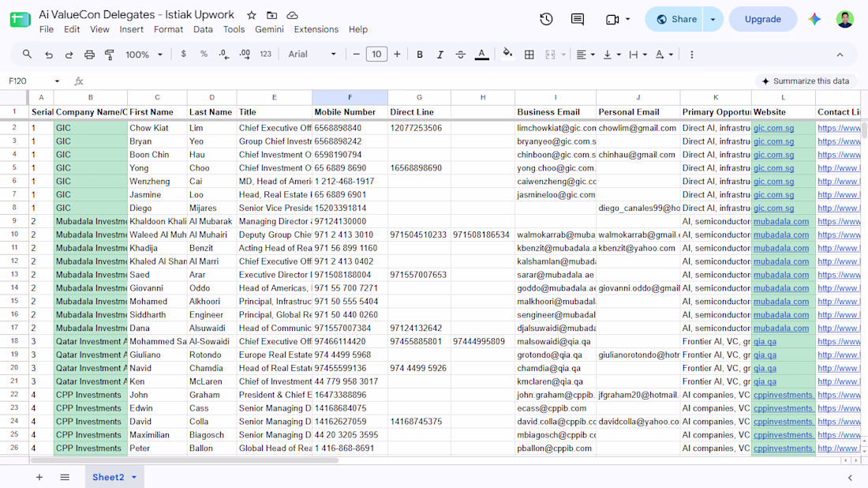Image resolution: width=868 pixels, height=488 pixels.
Task: Click the font size field
Action: 376,54
